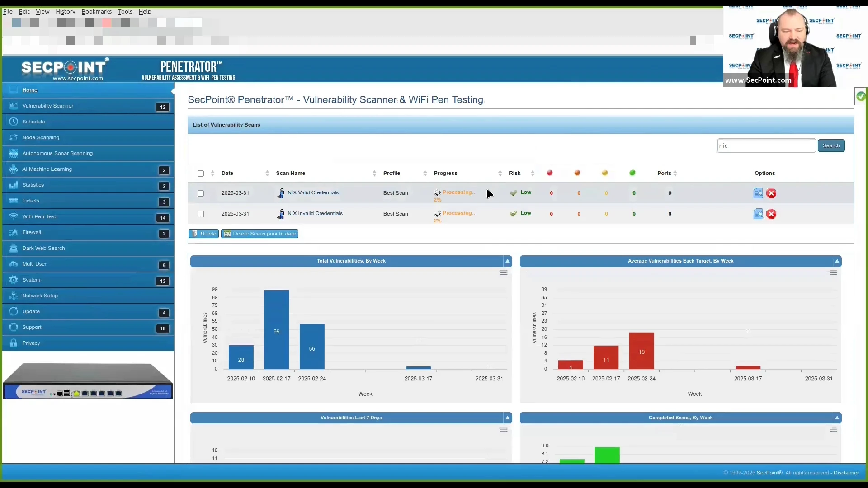Open the History menu
The width and height of the screenshot is (868, 488).
click(x=66, y=12)
